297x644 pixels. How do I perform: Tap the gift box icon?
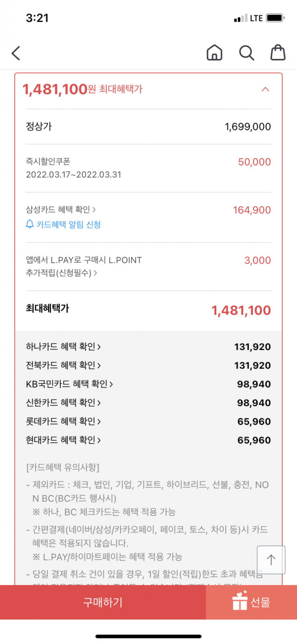point(240,601)
